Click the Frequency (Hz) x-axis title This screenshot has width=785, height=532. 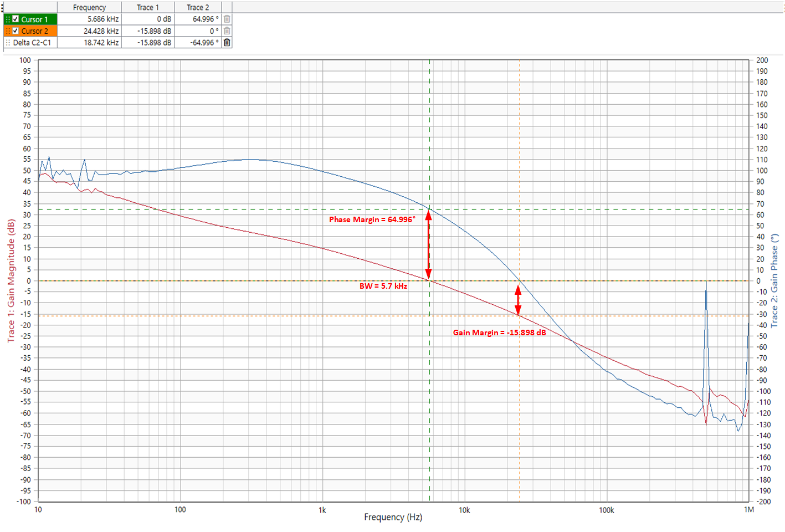(x=393, y=517)
